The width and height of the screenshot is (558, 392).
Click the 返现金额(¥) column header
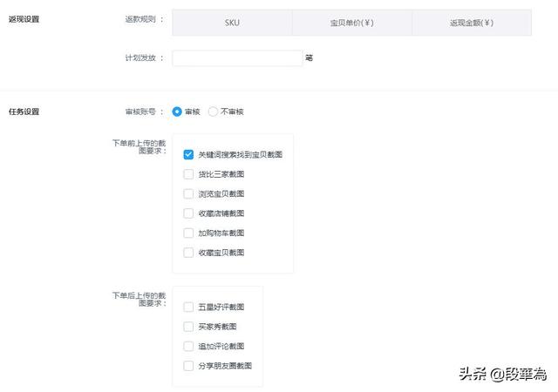471,23
